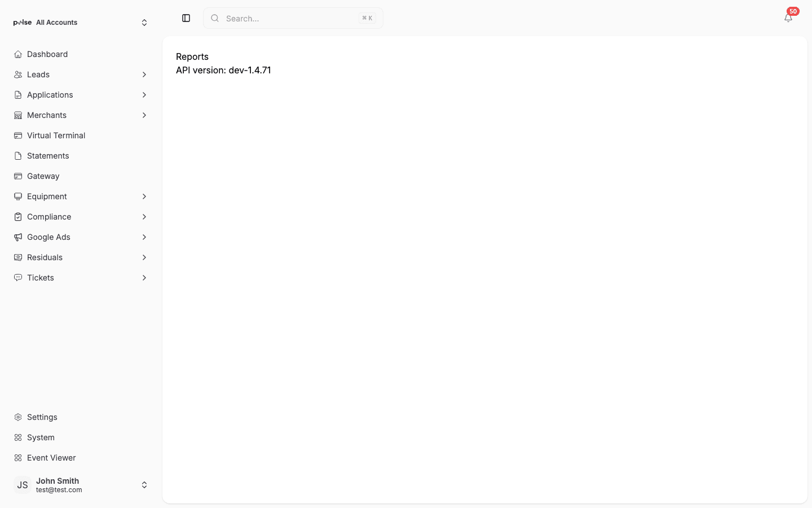Open Equipment in the navigation
The height and width of the screenshot is (508, 812).
click(x=47, y=196)
